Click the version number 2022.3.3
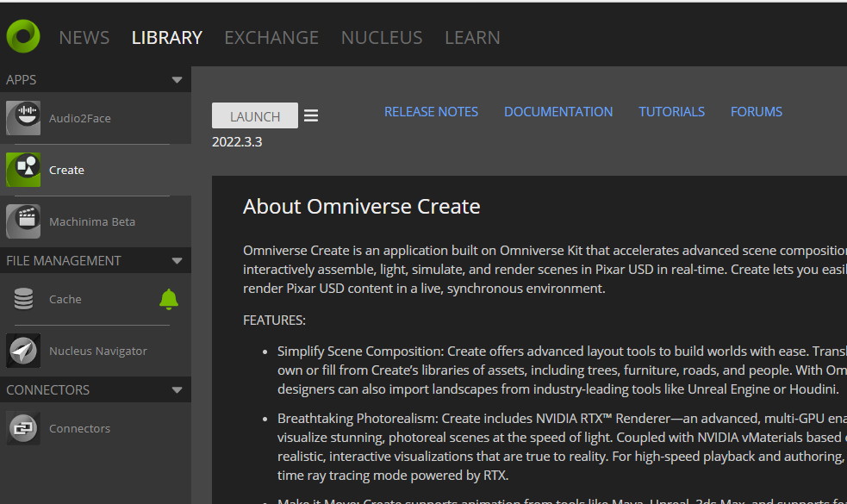Image resolution: width=847 pixels, height=504 pixels. point(237,142)
